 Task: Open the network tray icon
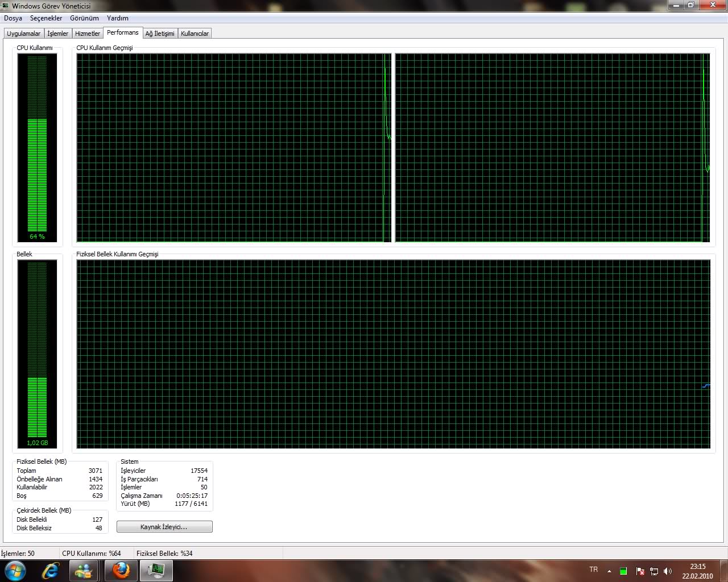654,571
